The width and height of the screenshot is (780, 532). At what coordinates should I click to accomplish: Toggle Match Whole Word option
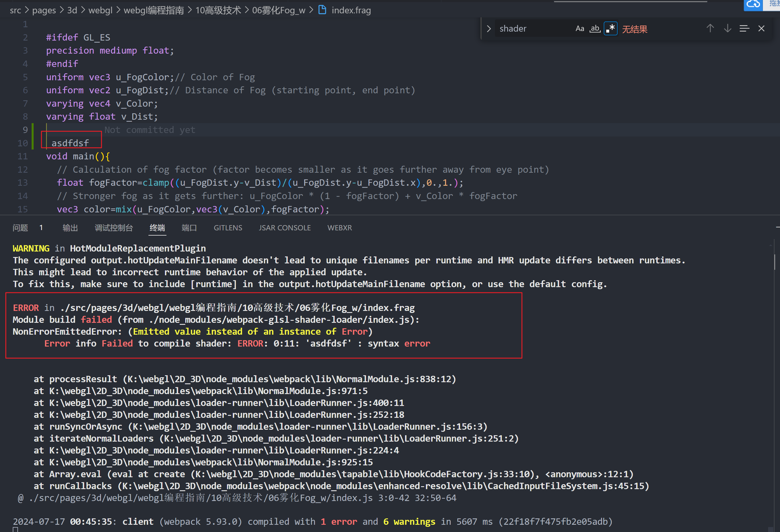pyautogui.click(x=595, y=29)
